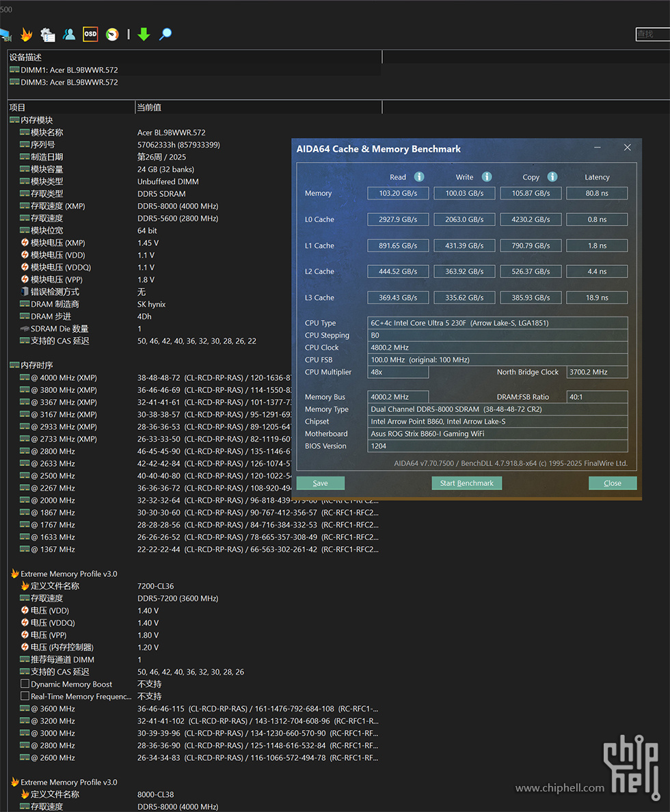
Task: Click the gauge dial toolbar icon
Action: 112,34
